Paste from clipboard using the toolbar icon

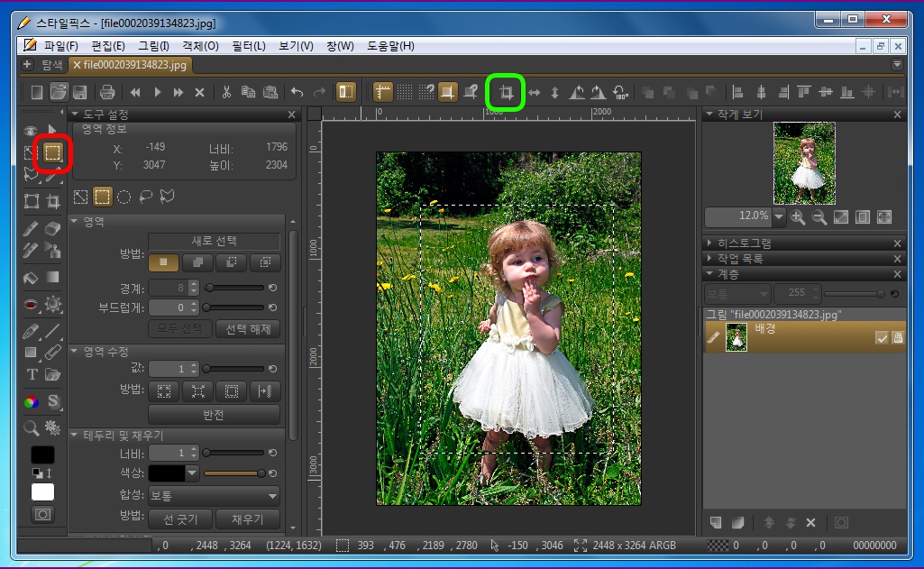[x=270, y=92]
